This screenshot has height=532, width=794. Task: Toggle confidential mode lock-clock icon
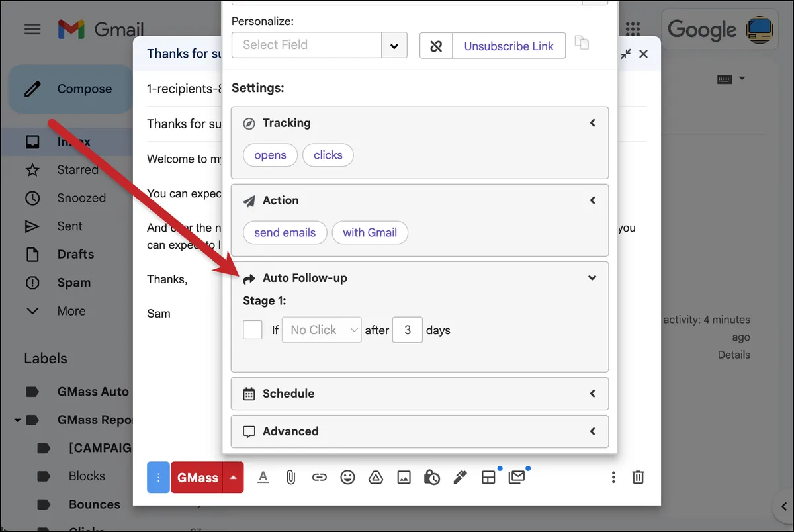(x=432, y=477)
